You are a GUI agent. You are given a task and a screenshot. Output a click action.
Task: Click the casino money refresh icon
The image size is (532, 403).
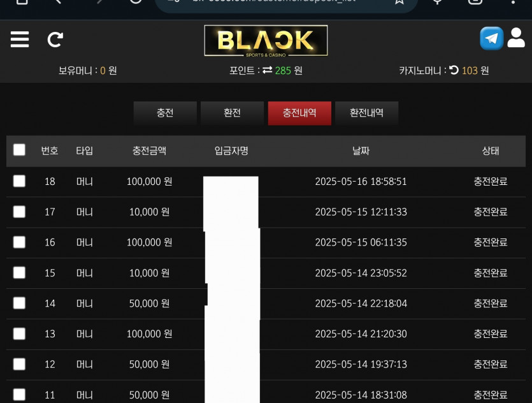click(x=454, y=70)
